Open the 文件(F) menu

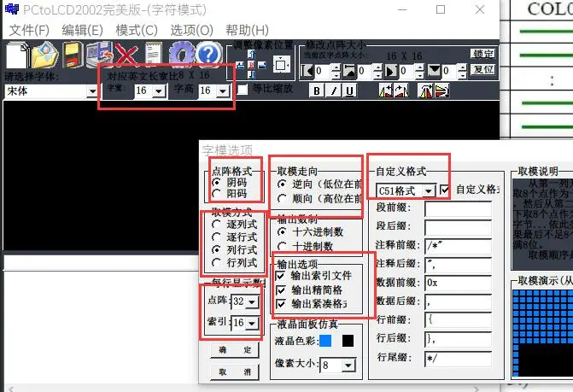tap(28, 30)
